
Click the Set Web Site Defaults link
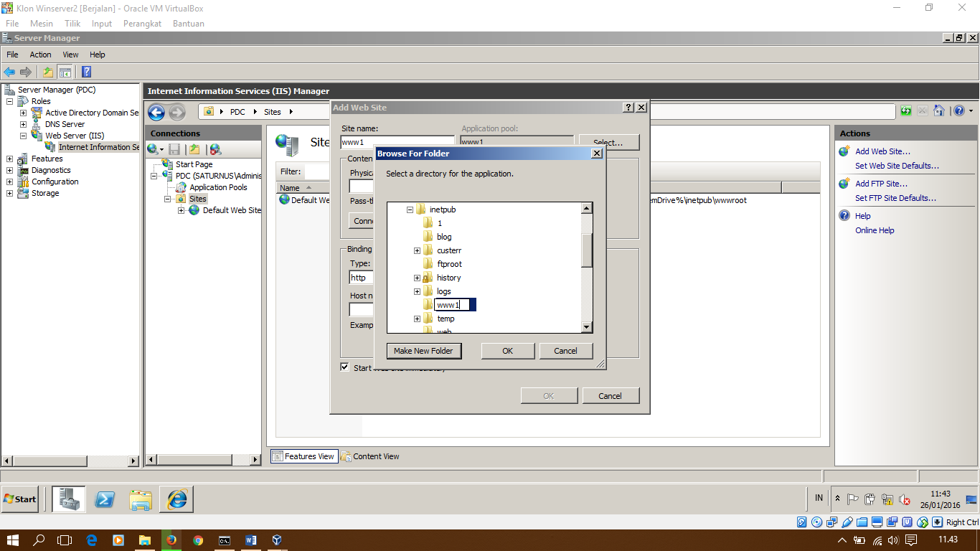(897, 166)
